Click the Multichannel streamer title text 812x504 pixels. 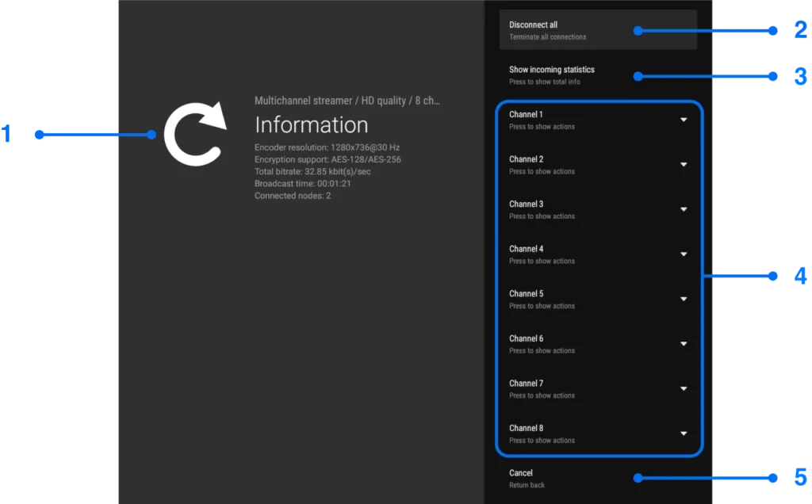pyautogui.click(x=347, y=101)
